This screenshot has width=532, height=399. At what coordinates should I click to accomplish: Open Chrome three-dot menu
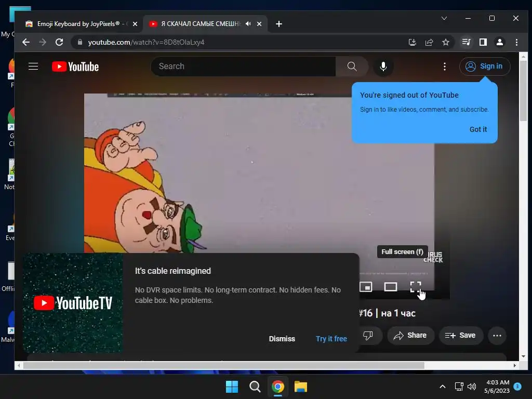(516, 42)
